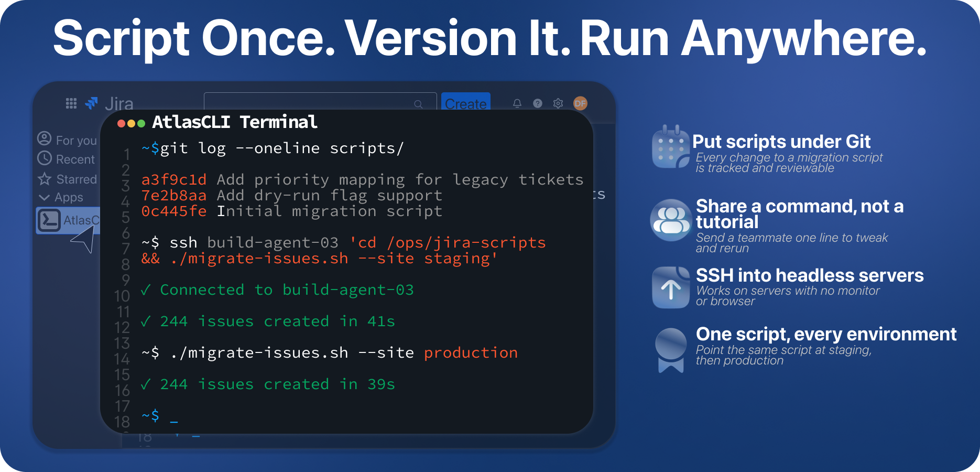Click 'Connected to build-agent-03' output
This screenshot has height=472, width=980.
pyautogui.click(x=277, y=290)
